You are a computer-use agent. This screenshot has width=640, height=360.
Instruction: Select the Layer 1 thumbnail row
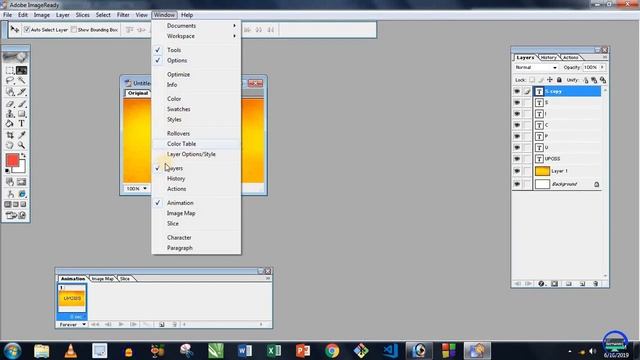(567, 171)
